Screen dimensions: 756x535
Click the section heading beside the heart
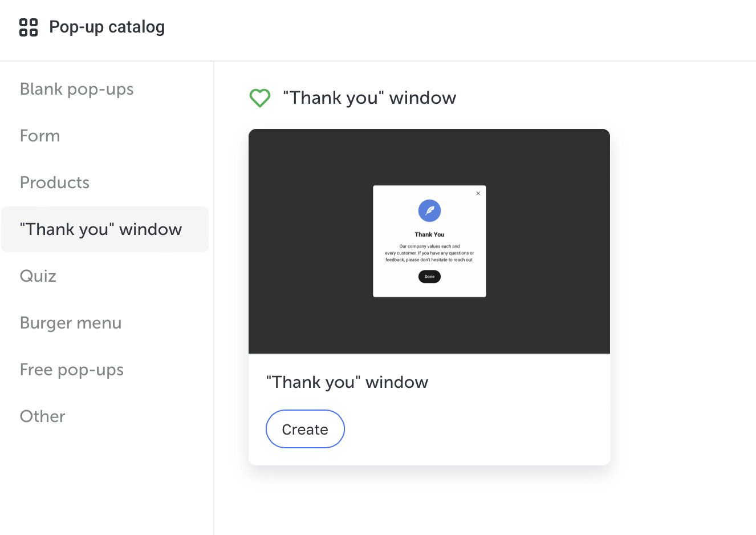point(369,98)
